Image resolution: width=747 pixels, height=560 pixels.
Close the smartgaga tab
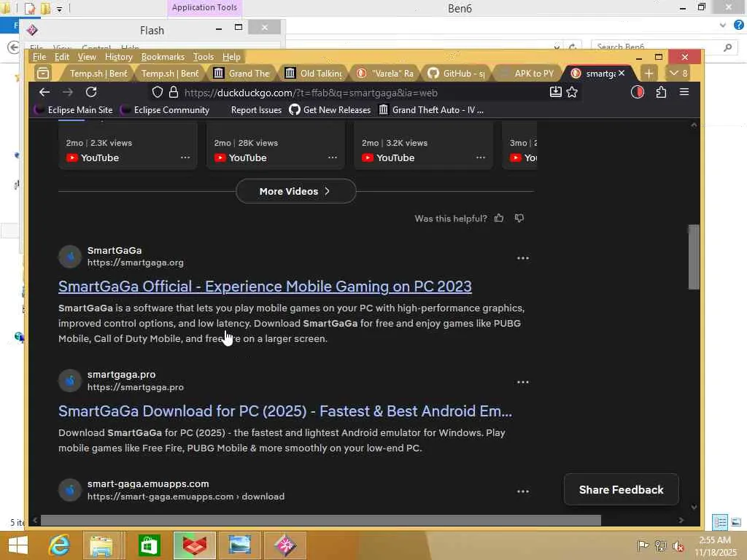[x=622, y=74]
